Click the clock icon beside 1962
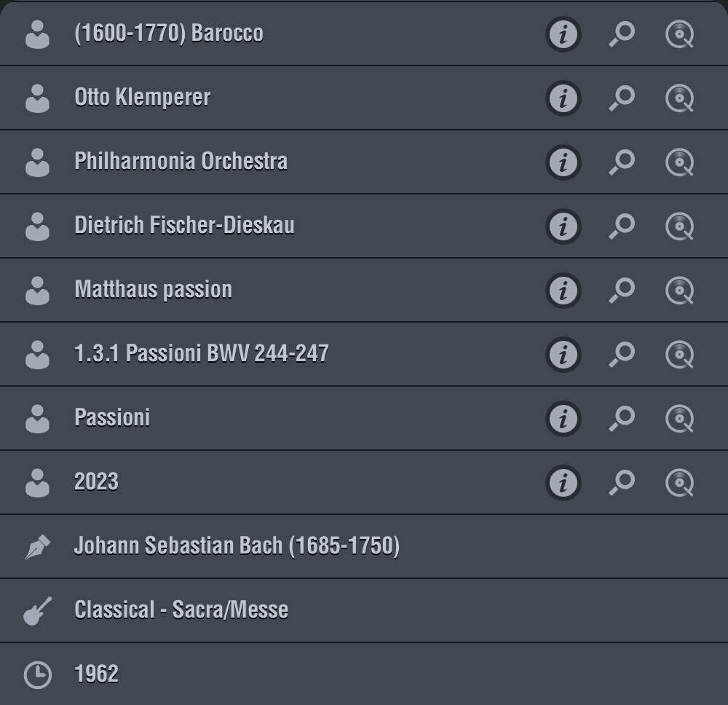Image resolution: width=728 pixels, height=705 pixels. tap(37, 674)
